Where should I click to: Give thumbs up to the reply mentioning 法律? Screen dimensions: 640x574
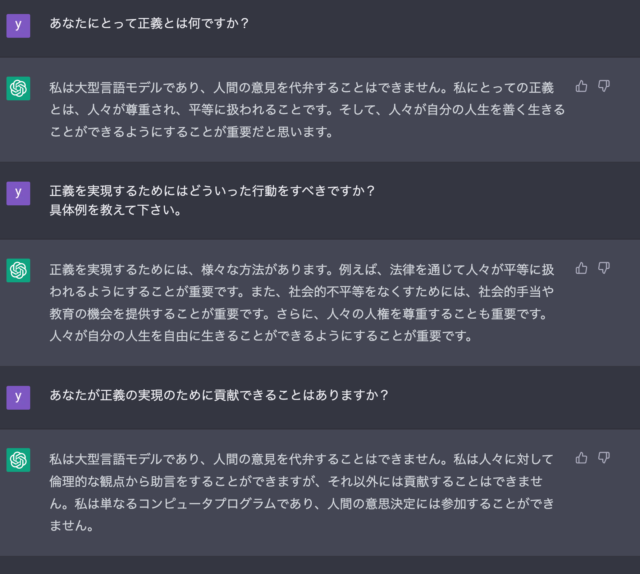581,268
